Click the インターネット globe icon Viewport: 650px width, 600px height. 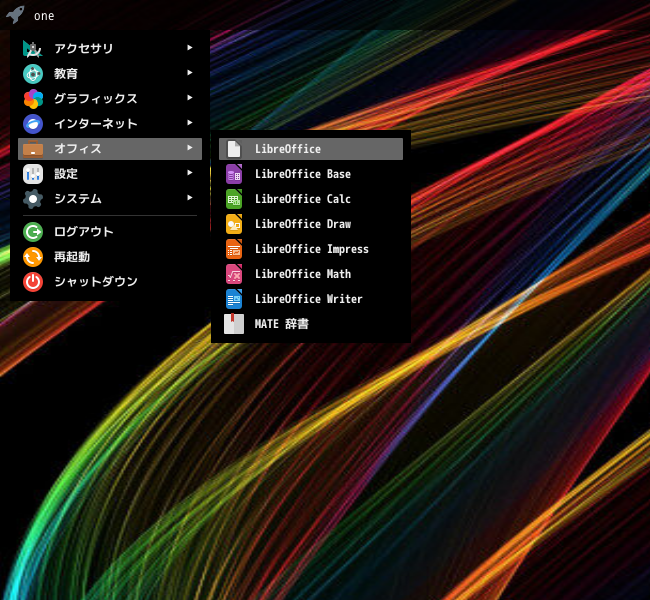(33, 124)
